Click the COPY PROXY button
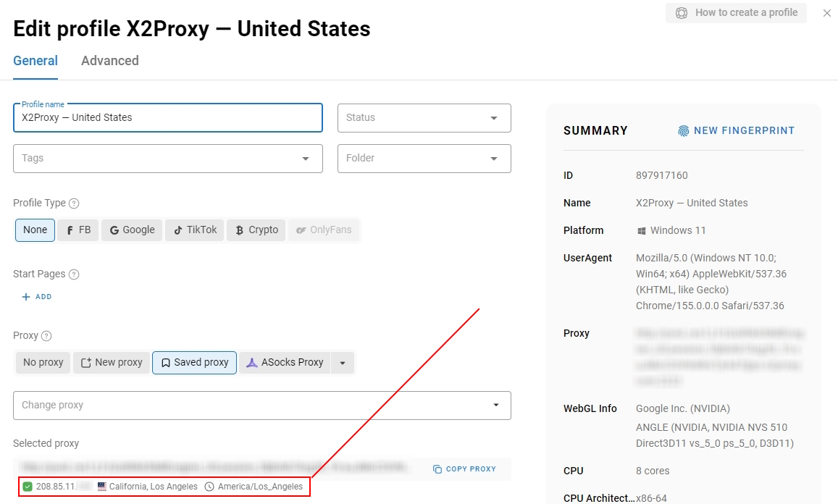838x504 pixels. tap(464, 469)
